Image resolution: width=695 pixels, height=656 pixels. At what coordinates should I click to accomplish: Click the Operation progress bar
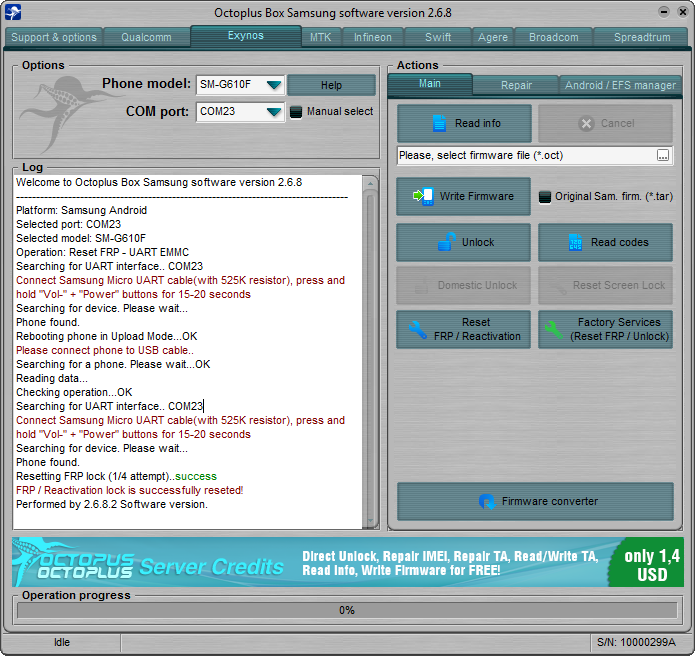(x=347, y=610)
